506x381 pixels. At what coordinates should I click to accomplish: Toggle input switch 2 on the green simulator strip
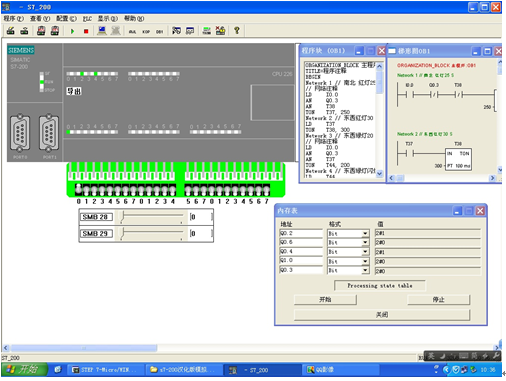pos(94,189)
